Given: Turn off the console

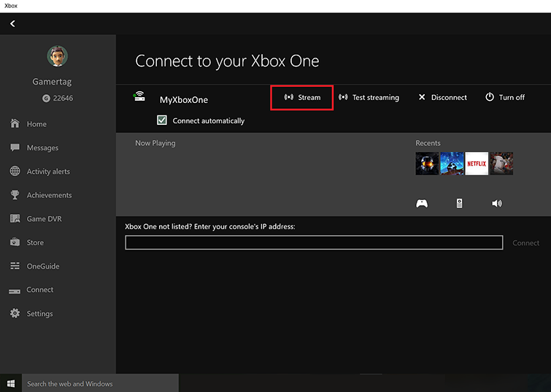Looking at the screenshot, I should tap(505, 98).
